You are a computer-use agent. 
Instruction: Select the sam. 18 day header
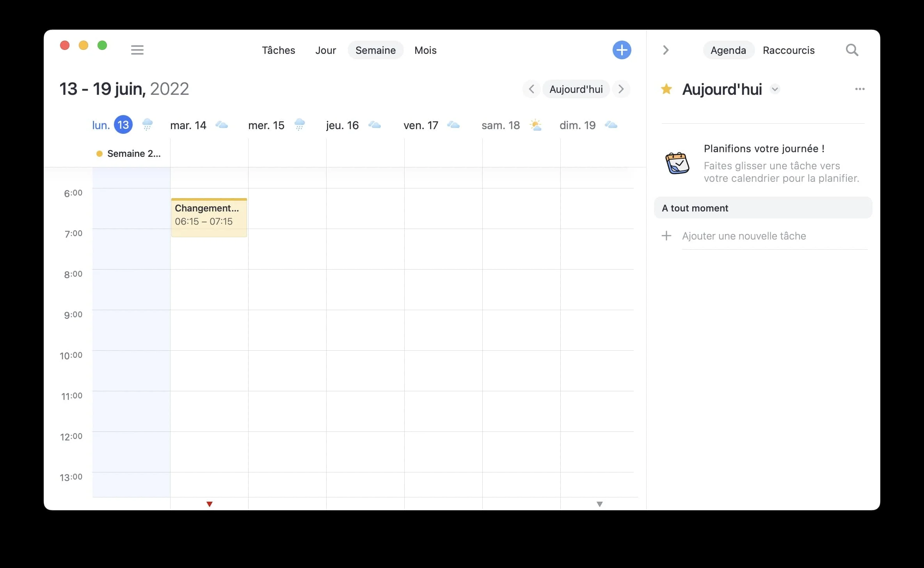[501, 125]
